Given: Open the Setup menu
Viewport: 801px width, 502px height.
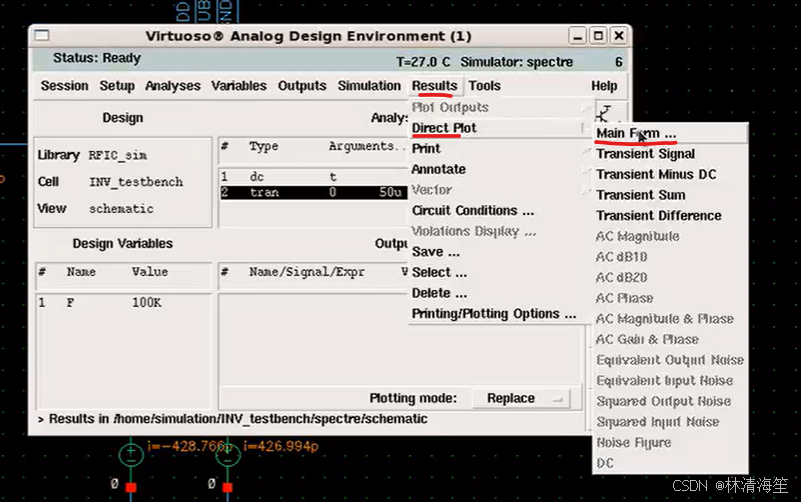Looking at the screenshot, I should (117, 86).
